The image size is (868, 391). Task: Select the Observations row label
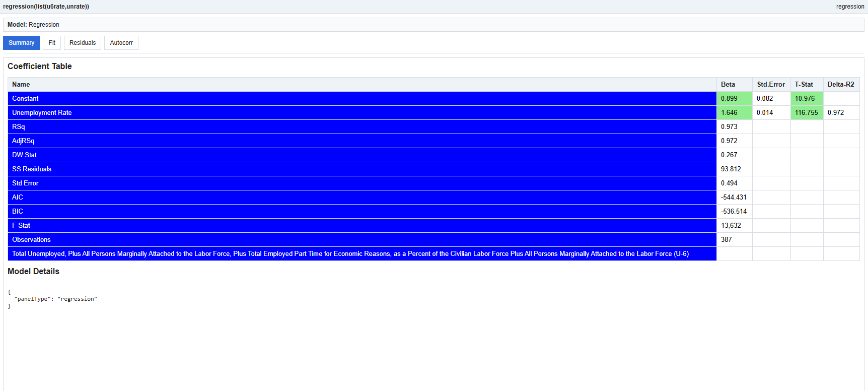[x=362, y=240]
